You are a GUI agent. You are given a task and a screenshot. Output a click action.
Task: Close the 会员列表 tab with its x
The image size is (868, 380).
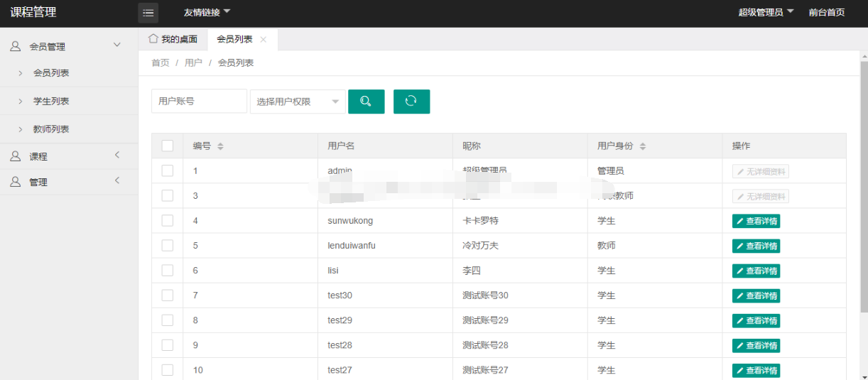coord(264,40)
